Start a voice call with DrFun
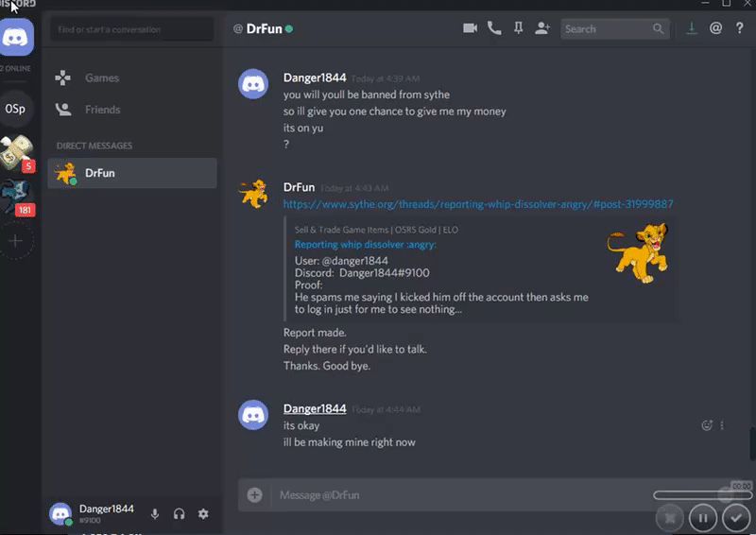Viewport: 756px width, 535px height. pos(494,28)
